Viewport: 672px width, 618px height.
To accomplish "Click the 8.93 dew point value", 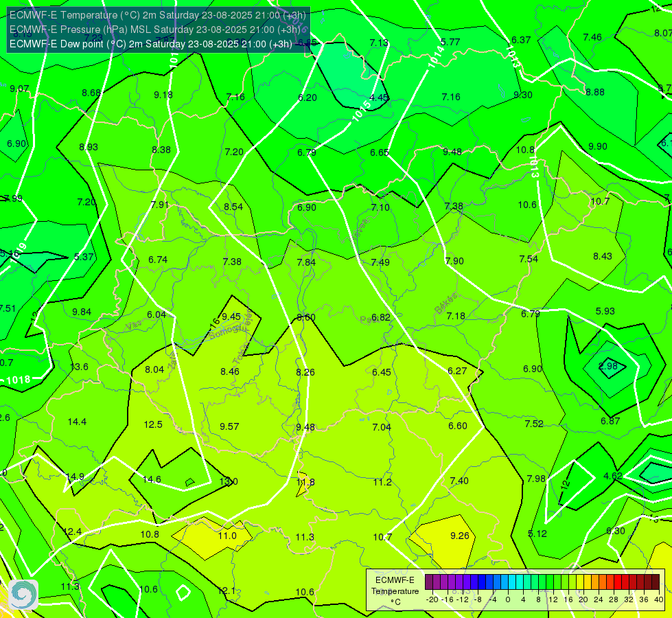I will 89,147.
